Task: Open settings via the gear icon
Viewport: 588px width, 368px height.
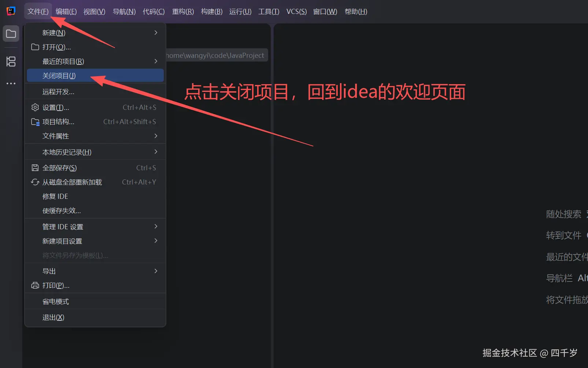Action: [x=35, y=107]
